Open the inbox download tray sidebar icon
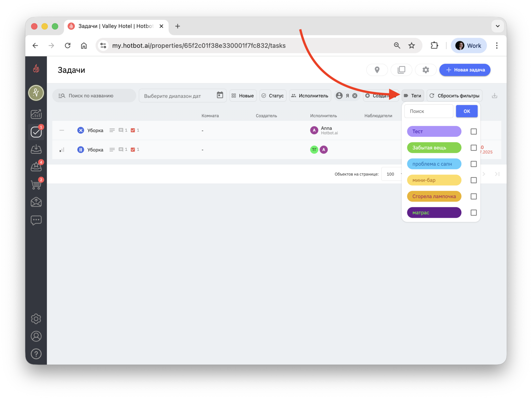532x398 pixels. click(36, 149)
